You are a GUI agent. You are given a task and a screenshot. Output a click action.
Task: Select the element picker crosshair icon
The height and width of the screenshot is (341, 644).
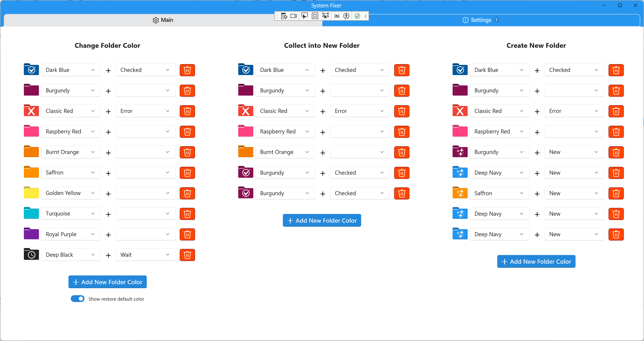(x=284, y=16)
